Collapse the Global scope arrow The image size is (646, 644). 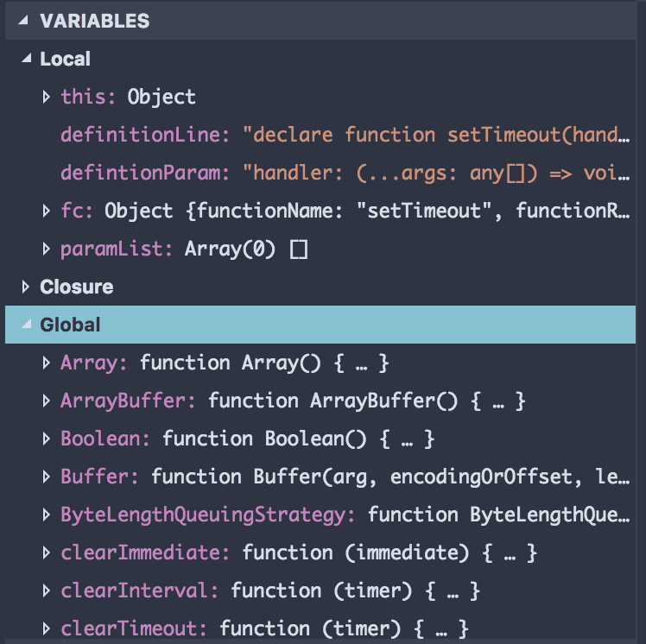(24, 325)
